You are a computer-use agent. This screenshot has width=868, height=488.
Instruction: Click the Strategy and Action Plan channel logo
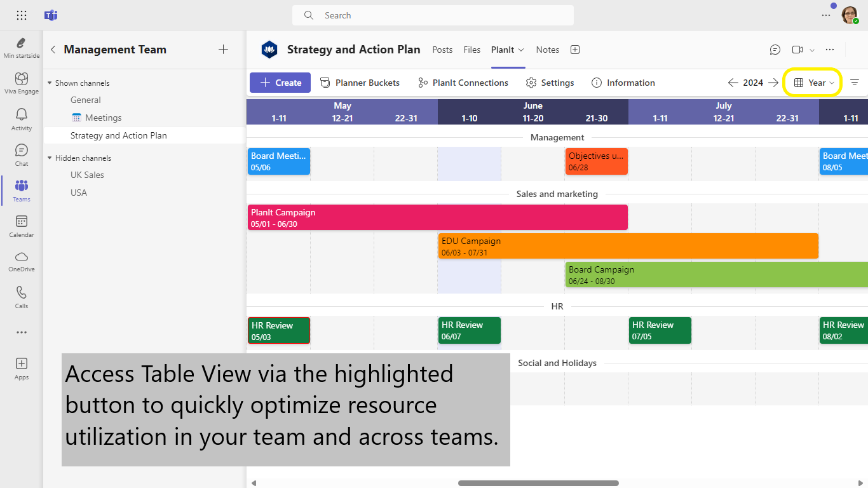(269, 50)
